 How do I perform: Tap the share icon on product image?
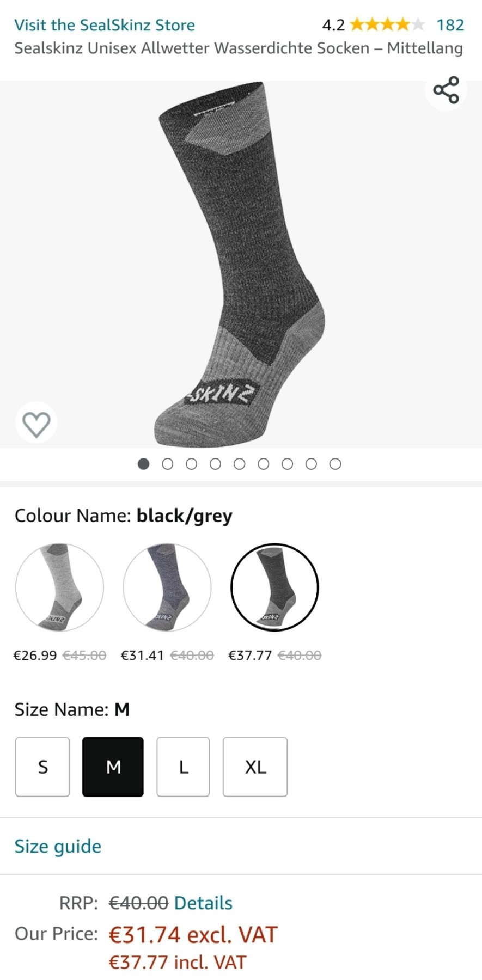[x=446, y=90]
